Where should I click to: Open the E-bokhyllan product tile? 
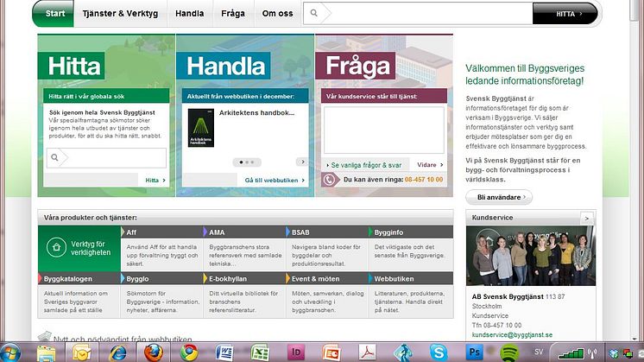coord(245,295)
